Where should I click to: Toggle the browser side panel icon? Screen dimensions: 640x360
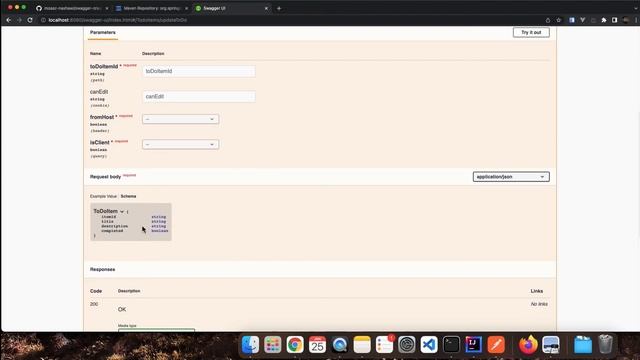614,20
